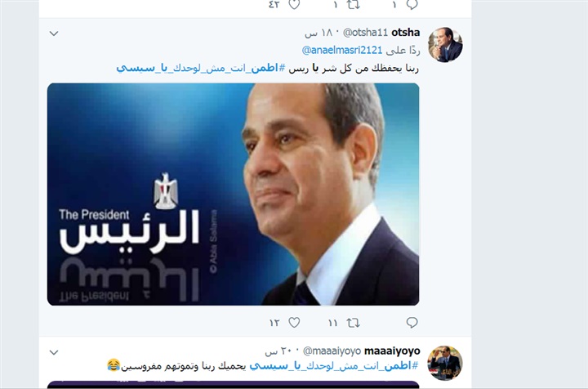The width and height of the screenshot is (588, 389).
Task: Open the @anaelmasri2121 mention link
Action: (342, 50)
